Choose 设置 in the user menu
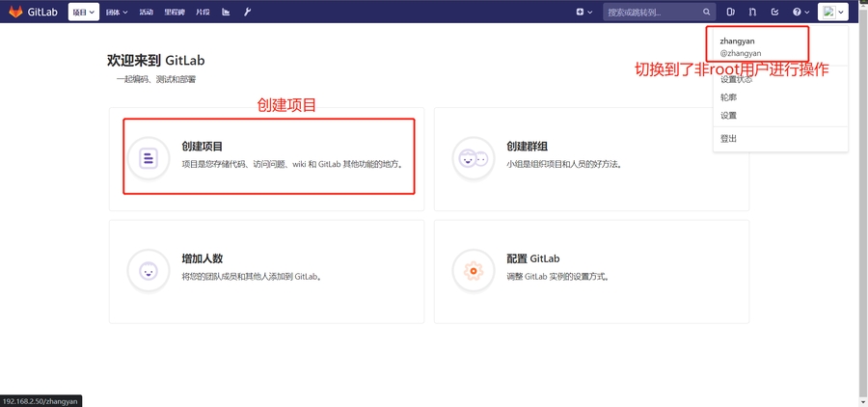This screenshot has height=407, width=868. pos(729,116)
